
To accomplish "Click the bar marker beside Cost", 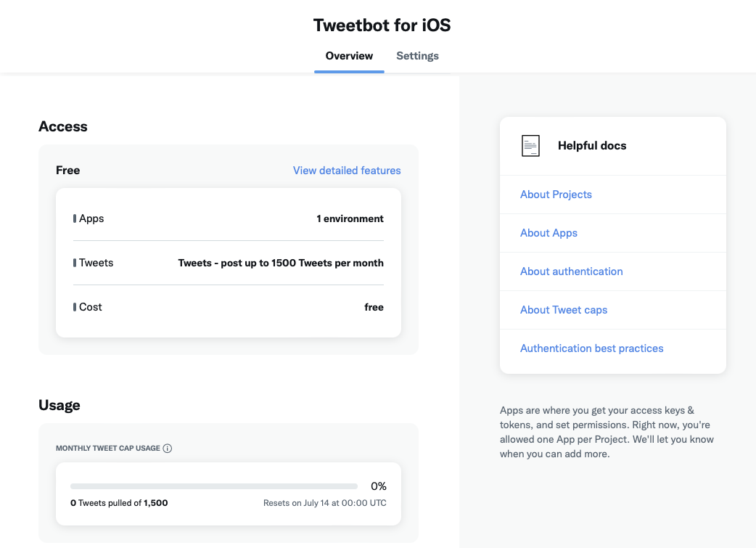I will click(75, 307).
